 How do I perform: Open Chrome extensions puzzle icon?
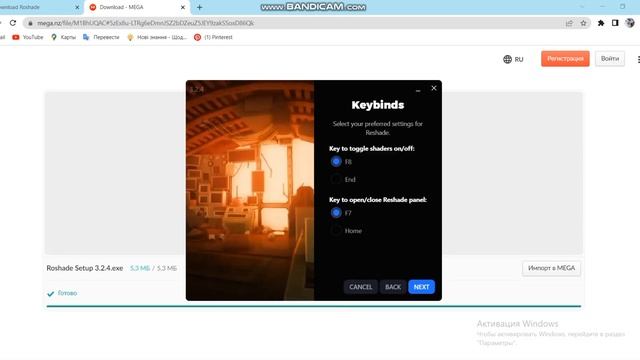coord(601,23)
